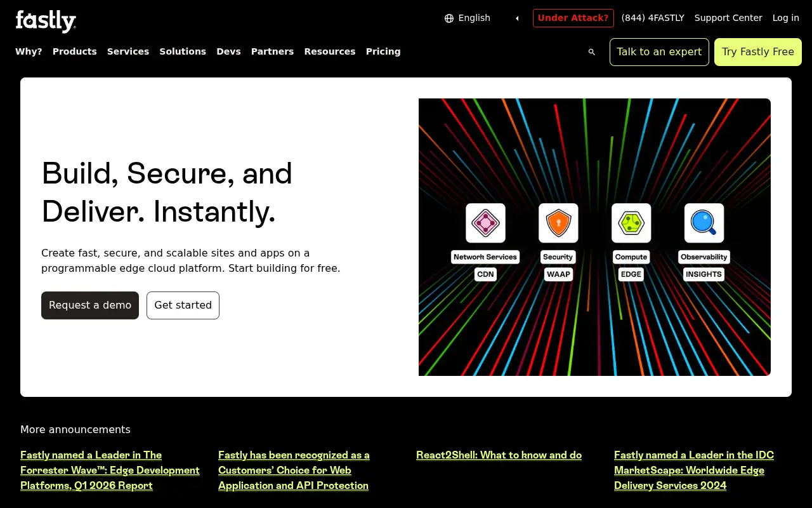812x508 pixels.
Task: Click the globe language icon
Action: pyautogui.click(x=449, y=18)
